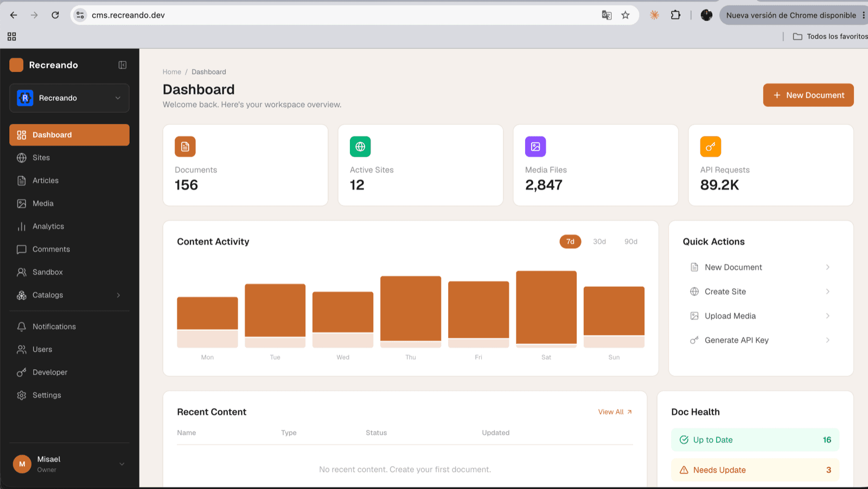Screen dimensions: 868x489
Task: Click the Settings gear icon
Action: tap(22, 395)
